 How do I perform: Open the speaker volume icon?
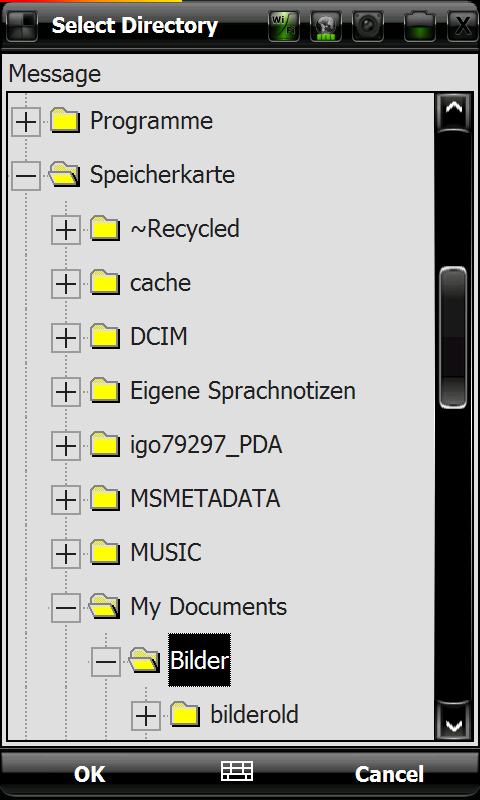click(368, 26)
